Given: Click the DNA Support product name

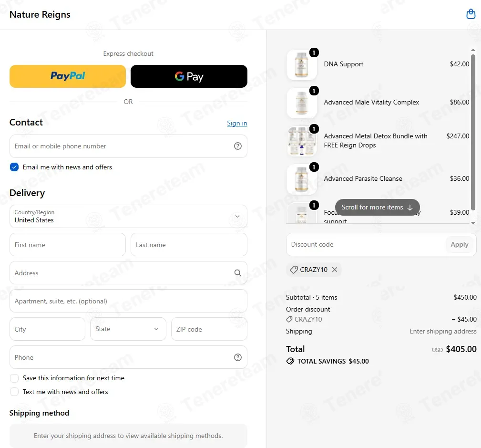Looking at the screenshot, I should (344, 64).
